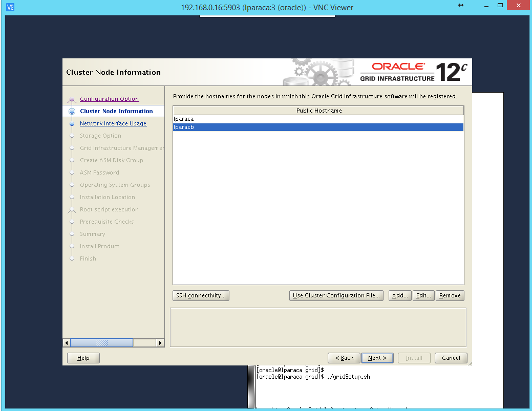
Task: Click the sidebar horizontal scrollbar thumb
Action: 102,343
